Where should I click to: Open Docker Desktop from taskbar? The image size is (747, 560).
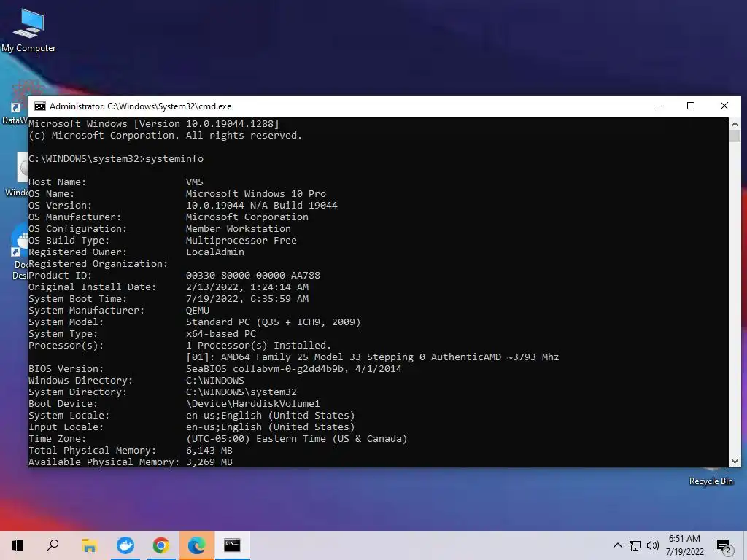pos(125,545)
